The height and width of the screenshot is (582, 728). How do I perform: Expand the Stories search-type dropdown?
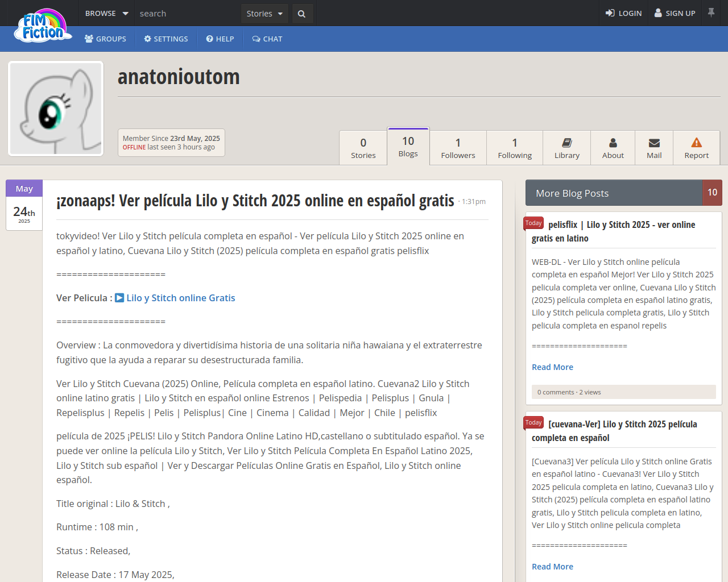(264, 14)
